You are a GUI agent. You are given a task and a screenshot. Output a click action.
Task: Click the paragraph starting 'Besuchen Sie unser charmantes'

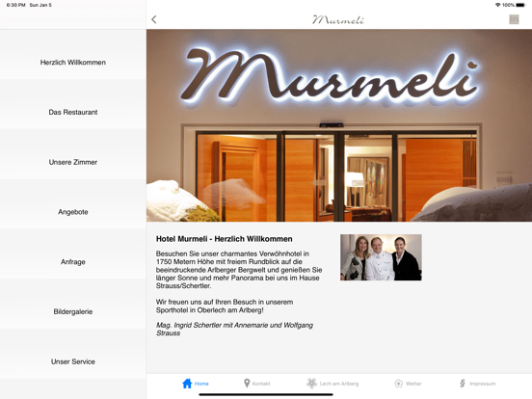coord(239,270)
